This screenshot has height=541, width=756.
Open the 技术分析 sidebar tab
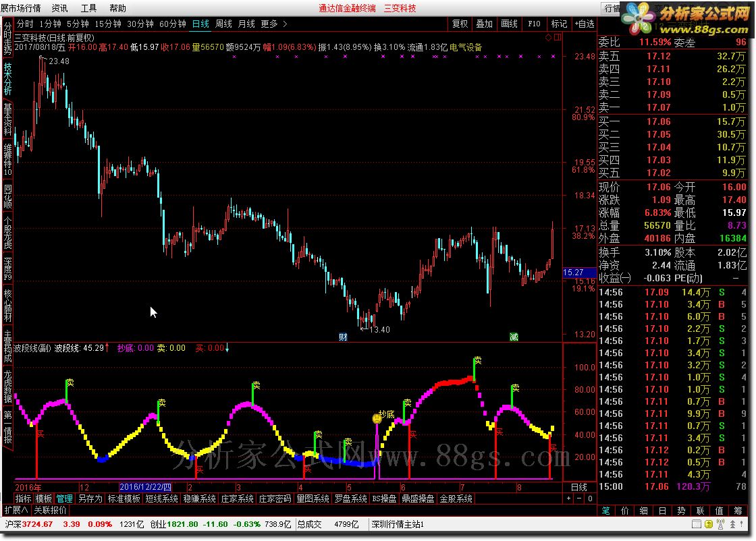click(7, 79)
